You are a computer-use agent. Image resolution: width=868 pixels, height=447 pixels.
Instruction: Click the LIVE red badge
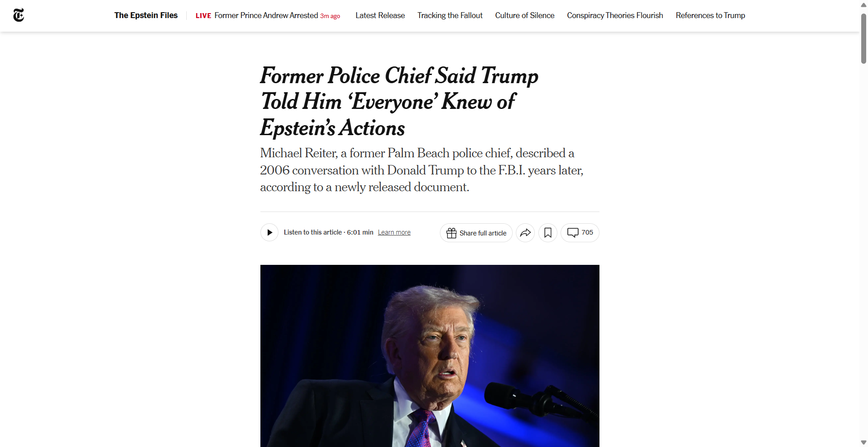[x=203, y=16]
